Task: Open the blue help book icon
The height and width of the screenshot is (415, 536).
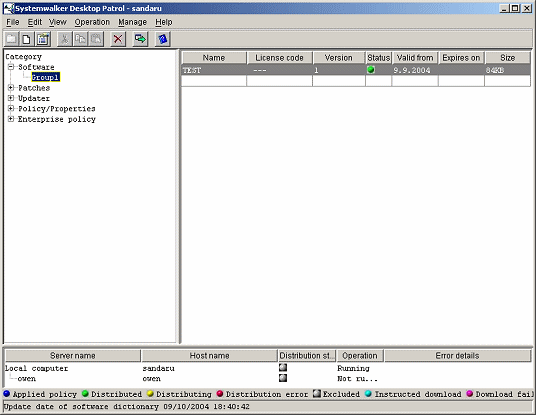Action: pyautogui.click(x=163, y=39)
